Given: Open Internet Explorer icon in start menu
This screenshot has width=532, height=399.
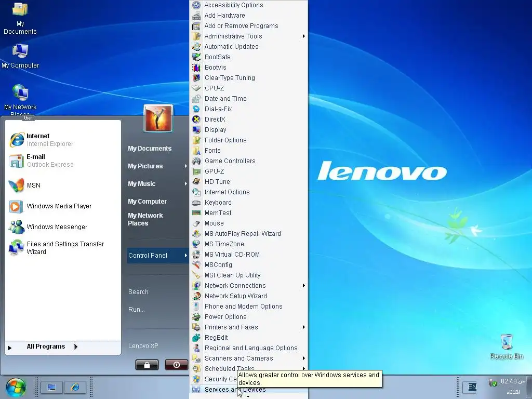Looking at the screenshot, I should 17,139.
